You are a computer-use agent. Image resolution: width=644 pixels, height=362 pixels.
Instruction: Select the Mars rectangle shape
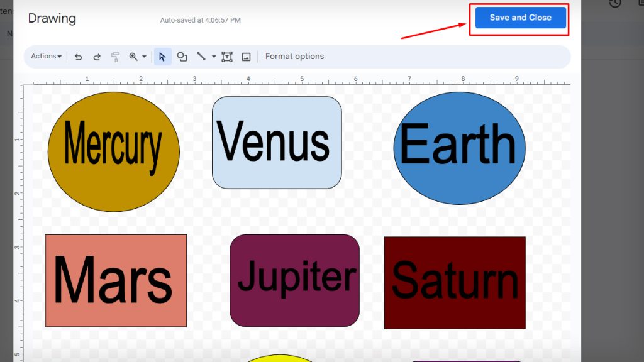click(x=115, y=281)
